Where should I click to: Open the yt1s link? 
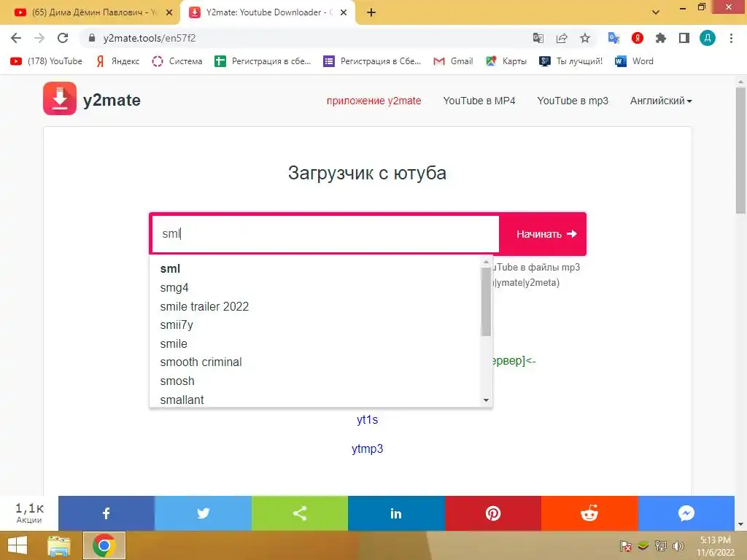click(x=368, y=419)
